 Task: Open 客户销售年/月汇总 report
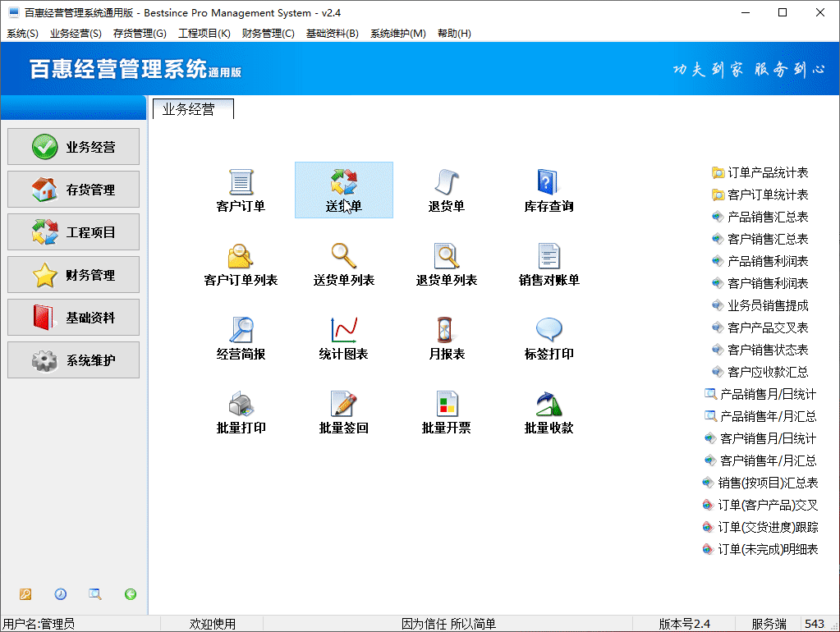click(760, 460)
